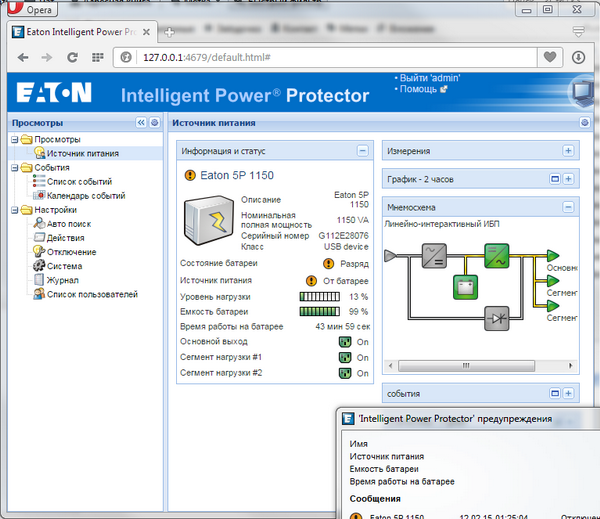Click the input arrow in Мнемосхема
This screenshot has height=519, width=600.
click(x=390, y=255)
